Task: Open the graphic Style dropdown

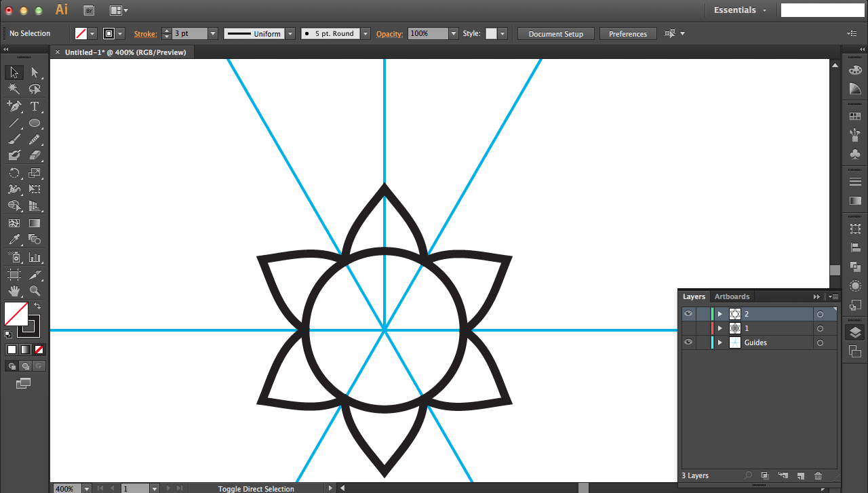Action: (502, 33)
